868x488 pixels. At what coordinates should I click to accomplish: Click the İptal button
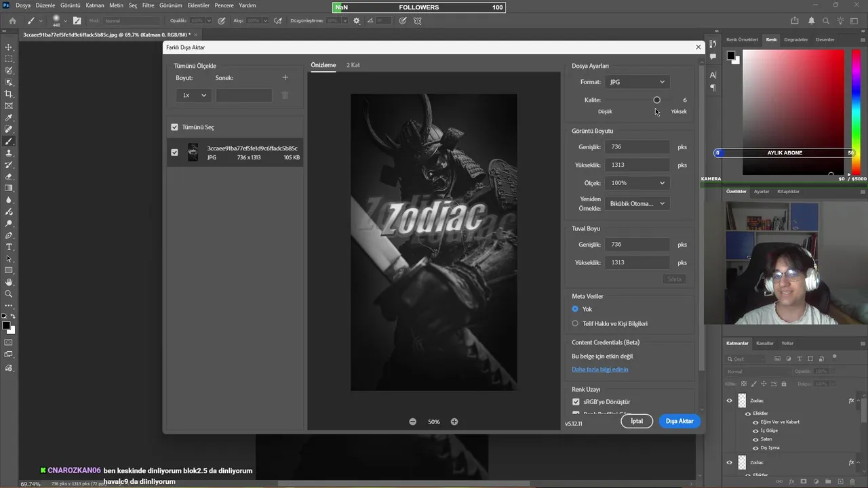637,421
